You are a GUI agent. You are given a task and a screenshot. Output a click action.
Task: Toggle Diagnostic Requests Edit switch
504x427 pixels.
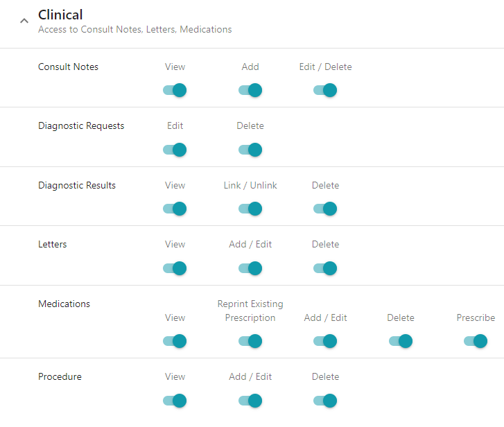[x=175, y=150]
